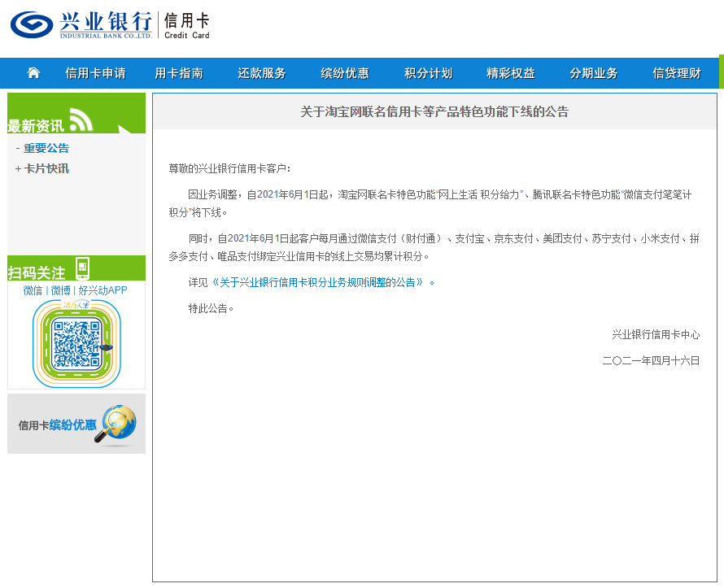Click the globe magnifier icon in banner

[117, 425]
